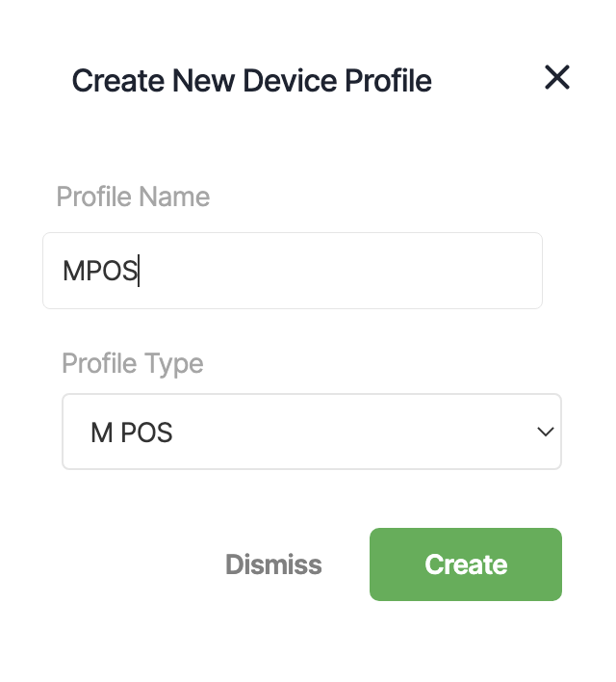Click the MPOS text in Profile Name
The width and height of the screenshot is (616, 682).
100,271
